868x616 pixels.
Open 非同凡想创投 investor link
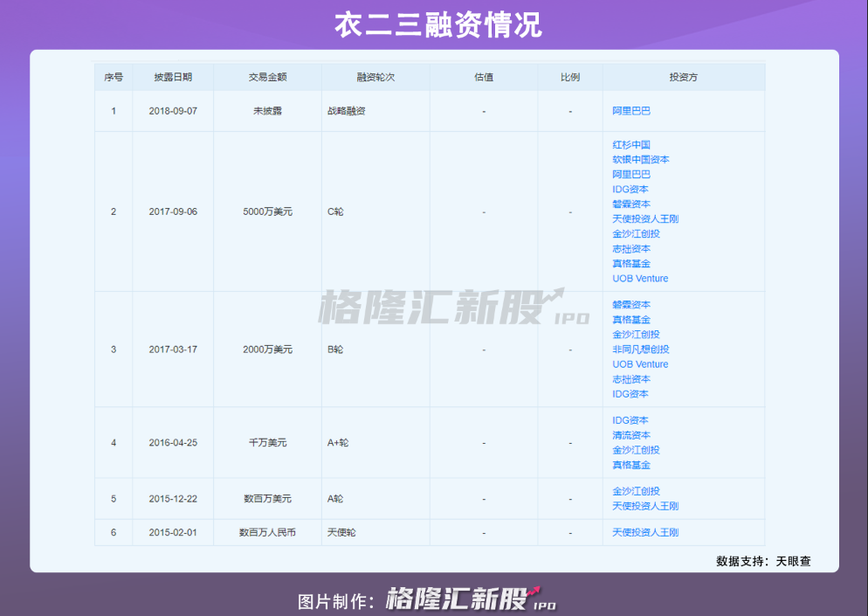click(640, 349)
